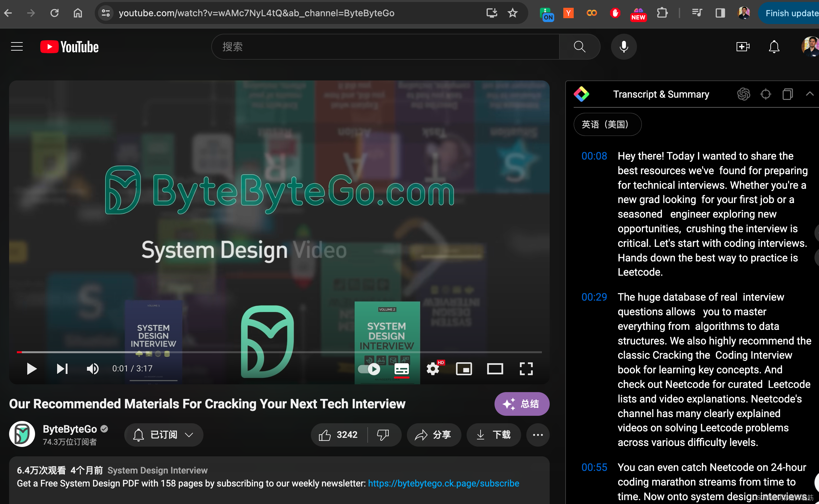Open the extension with NEW badge
The image size is (819, 504).
click(638, 14)
